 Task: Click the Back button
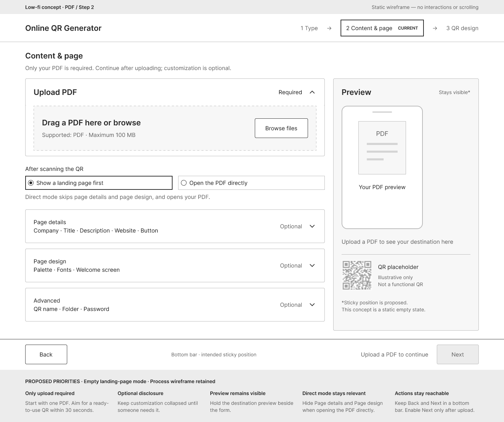(46, 354)
